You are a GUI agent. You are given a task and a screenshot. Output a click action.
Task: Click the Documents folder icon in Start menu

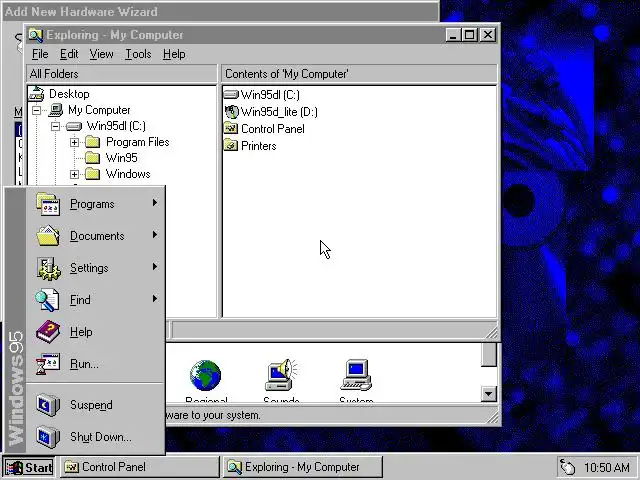[48, 236]
